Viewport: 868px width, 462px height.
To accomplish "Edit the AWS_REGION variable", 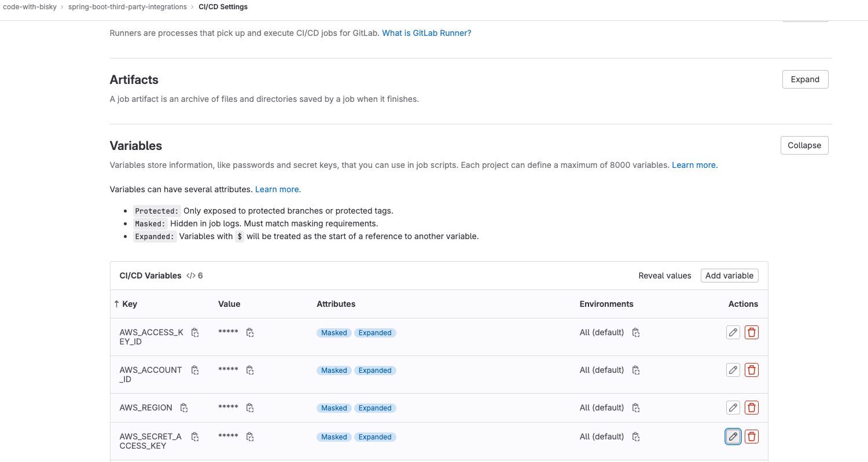I will (x=733, y=408).
